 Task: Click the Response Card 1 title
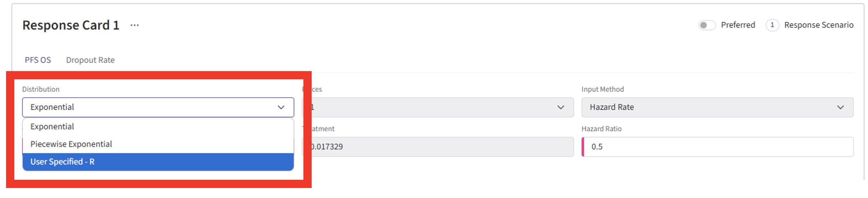coord(71,25)
